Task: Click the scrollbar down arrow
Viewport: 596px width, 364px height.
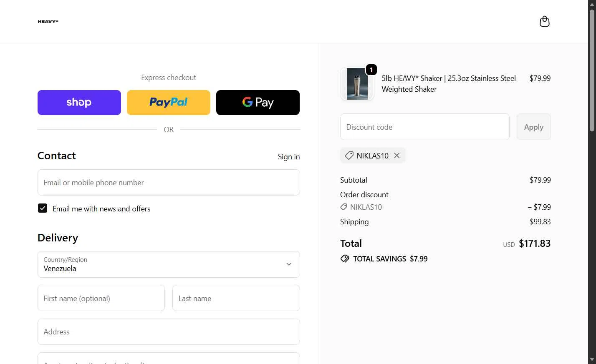Action: click(592, 359)
